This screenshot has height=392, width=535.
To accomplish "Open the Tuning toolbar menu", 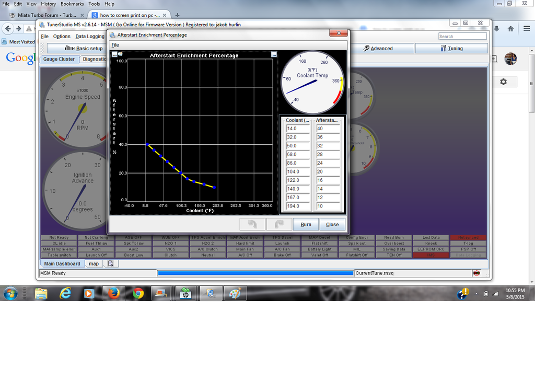I will click(x=451, y=49).
